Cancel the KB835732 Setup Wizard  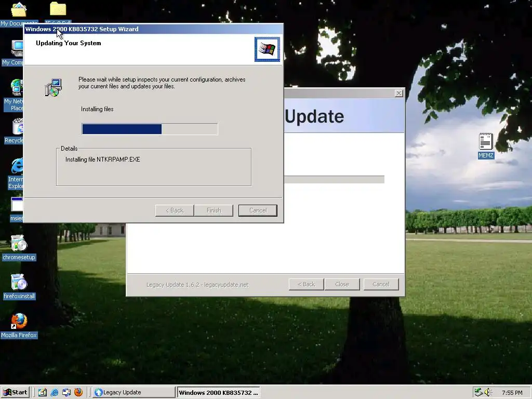(258, 210)
